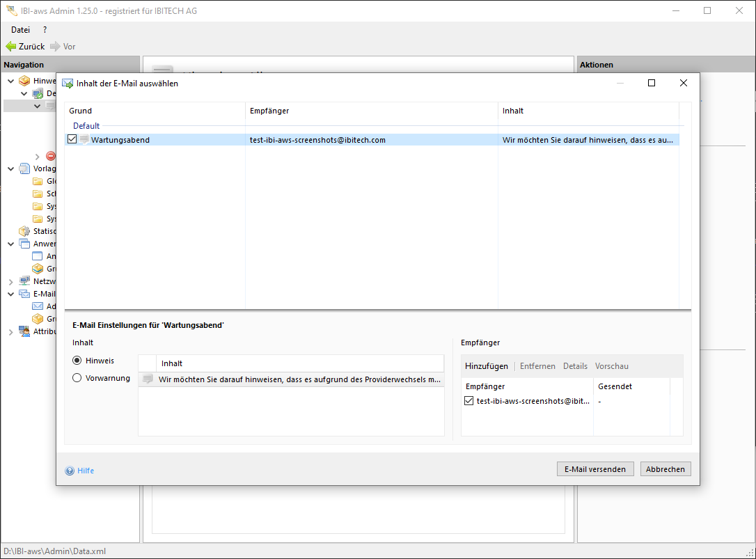Click the Statistics gear icon in navigation

(24, 231)
